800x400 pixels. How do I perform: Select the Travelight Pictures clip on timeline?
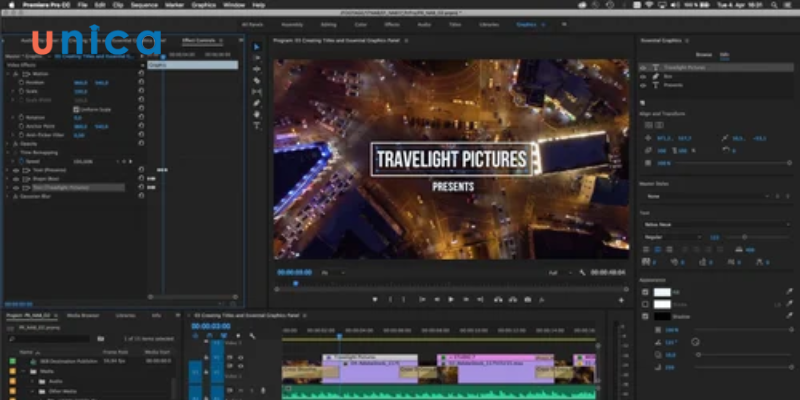[x=368, y=357]
